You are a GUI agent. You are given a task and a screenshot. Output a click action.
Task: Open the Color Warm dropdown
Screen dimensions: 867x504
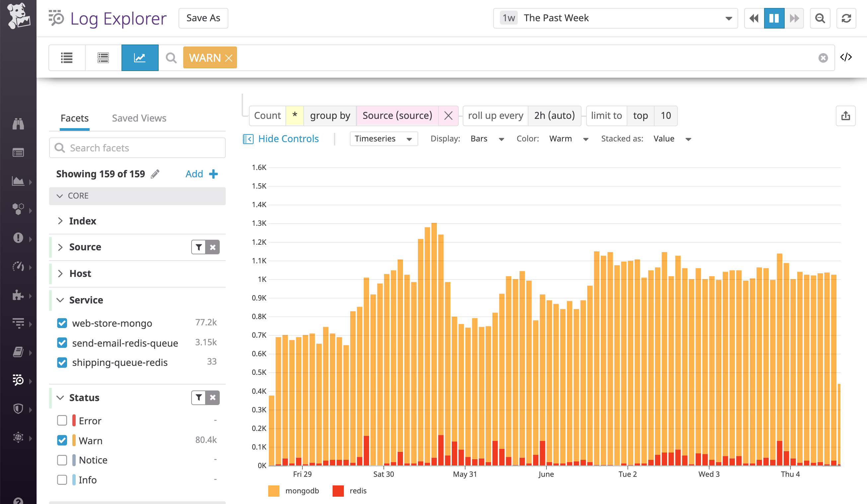568,139
